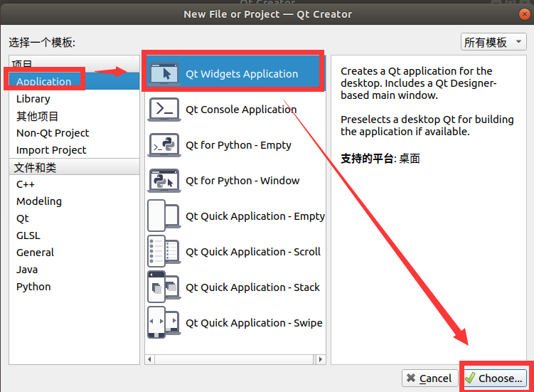Select the Non-Qt Project category
This screenshot has width=534, height=392.
pyautogui.click(x=74, y=133)
